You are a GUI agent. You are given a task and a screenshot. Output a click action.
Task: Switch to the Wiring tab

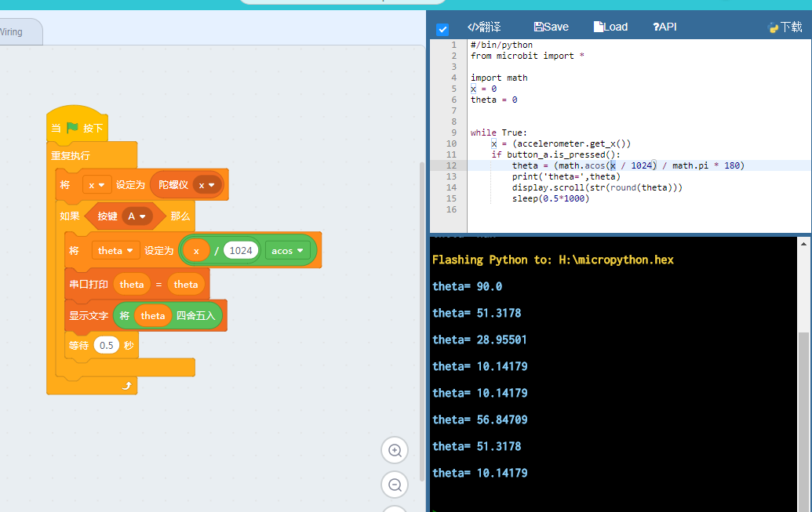(x=12, y=32)
